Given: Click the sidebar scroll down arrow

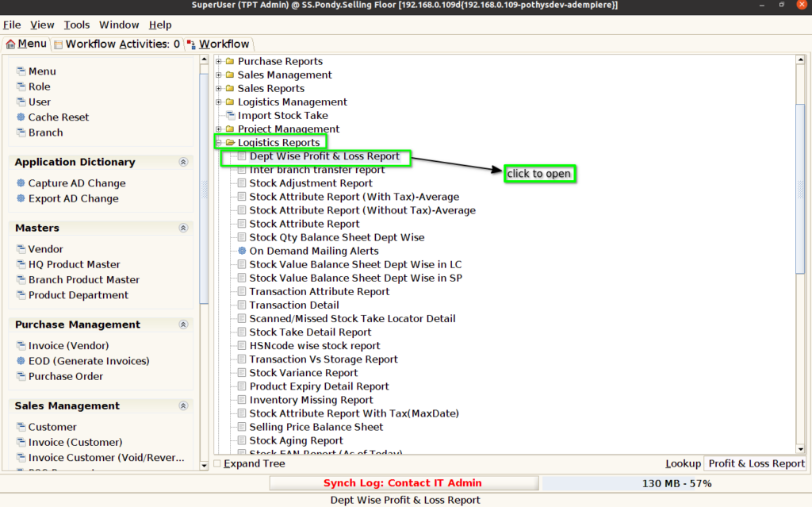Looking at the screenshot, I should [x=204, y=466].
